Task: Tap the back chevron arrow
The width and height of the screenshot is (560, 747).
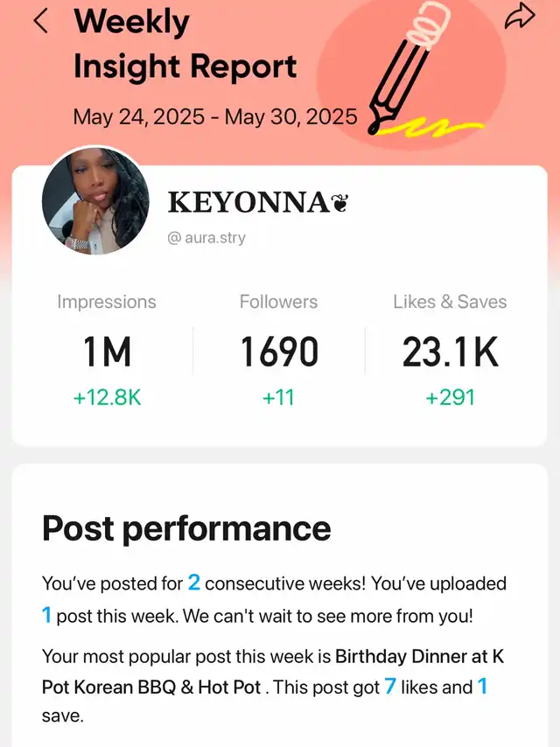Action: pos(40,21)
